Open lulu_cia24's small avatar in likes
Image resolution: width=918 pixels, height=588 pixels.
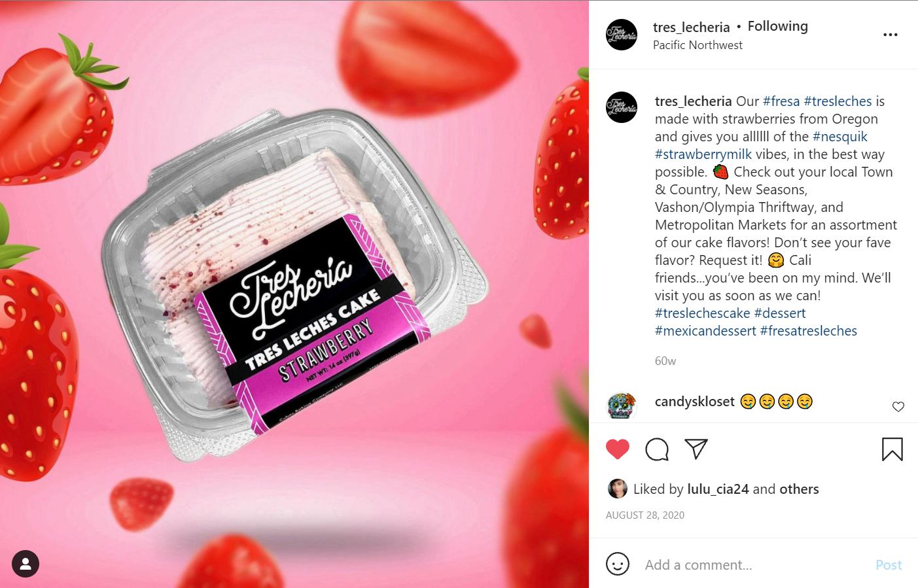(617, 489)
